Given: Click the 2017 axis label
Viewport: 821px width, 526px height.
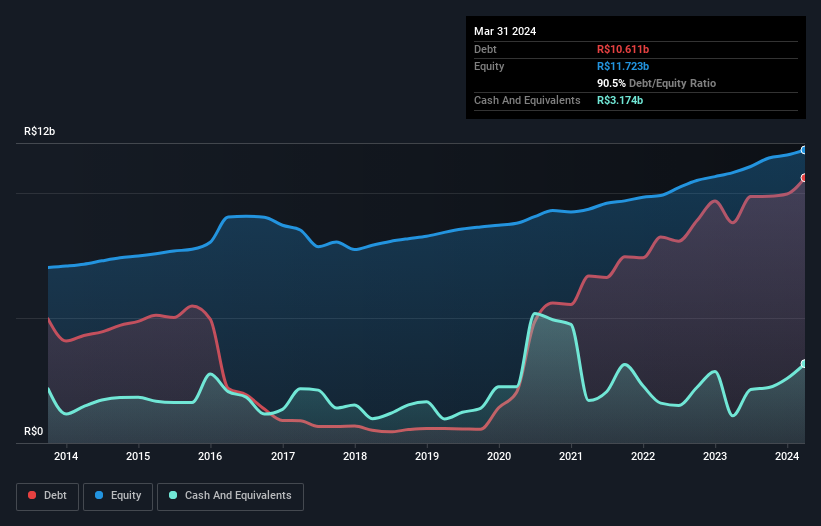Looking at the screenshot, I should [283, 456].
